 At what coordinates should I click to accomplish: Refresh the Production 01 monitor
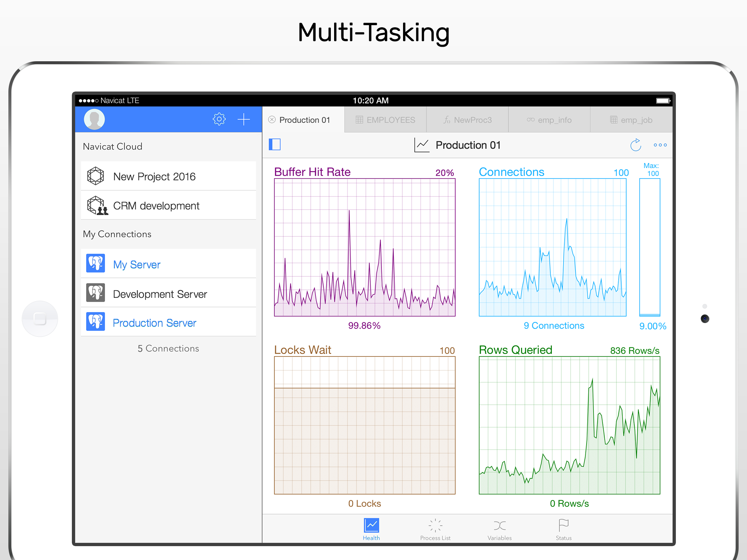click(x=636, y=145)
